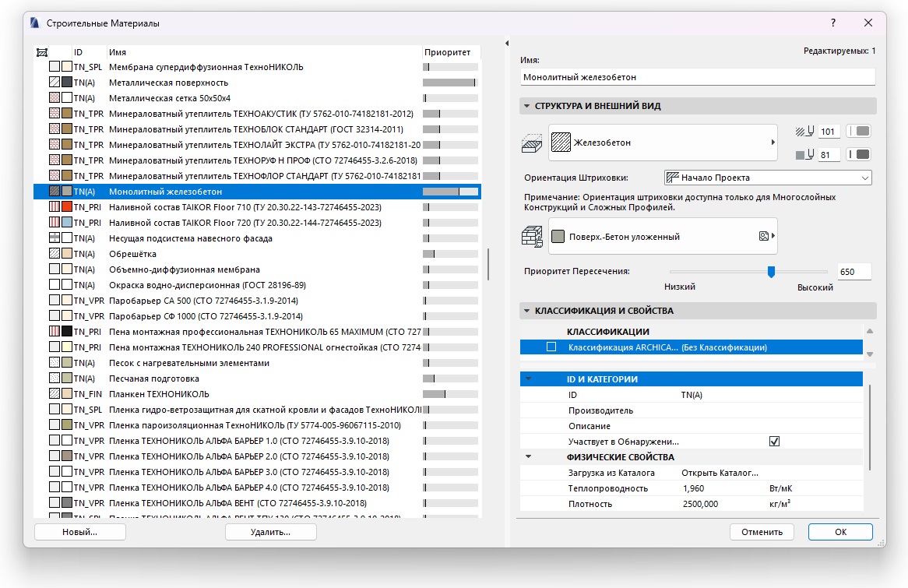Toggle the Участвует в Обнаружении checkbox
This screenshot has height=588, width=908.
[774, 442]
